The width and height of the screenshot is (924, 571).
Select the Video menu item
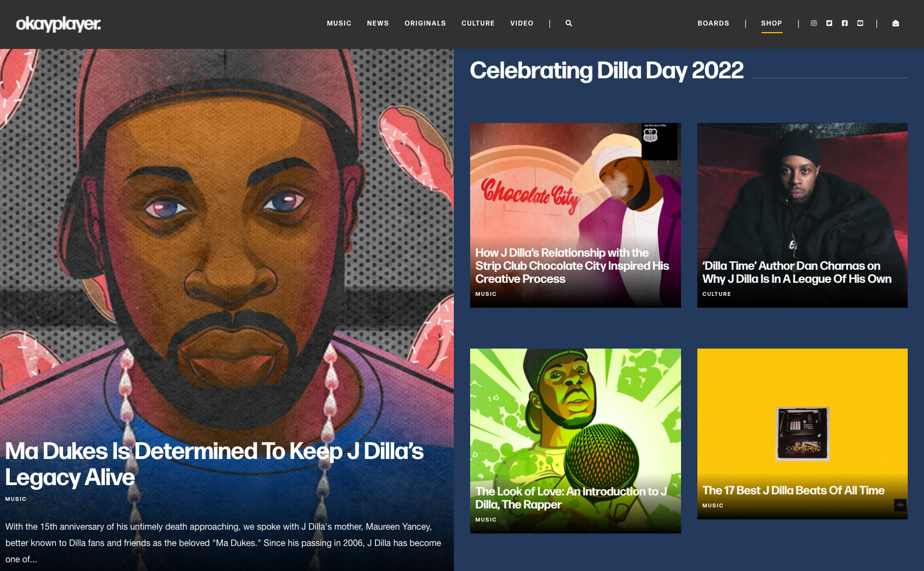pos(522,23)
